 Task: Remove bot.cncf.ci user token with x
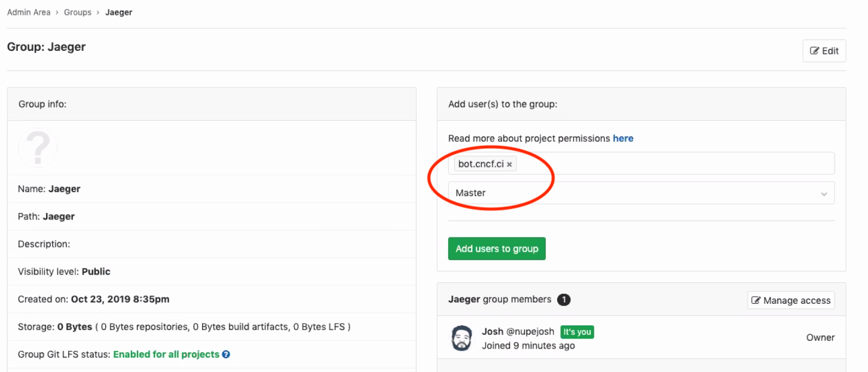coord(509,164)
